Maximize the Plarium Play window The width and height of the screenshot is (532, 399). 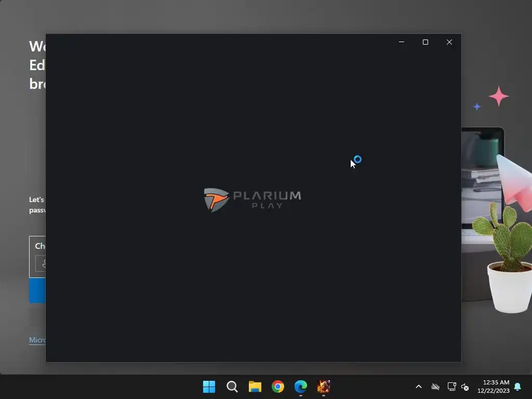[425, 42]
